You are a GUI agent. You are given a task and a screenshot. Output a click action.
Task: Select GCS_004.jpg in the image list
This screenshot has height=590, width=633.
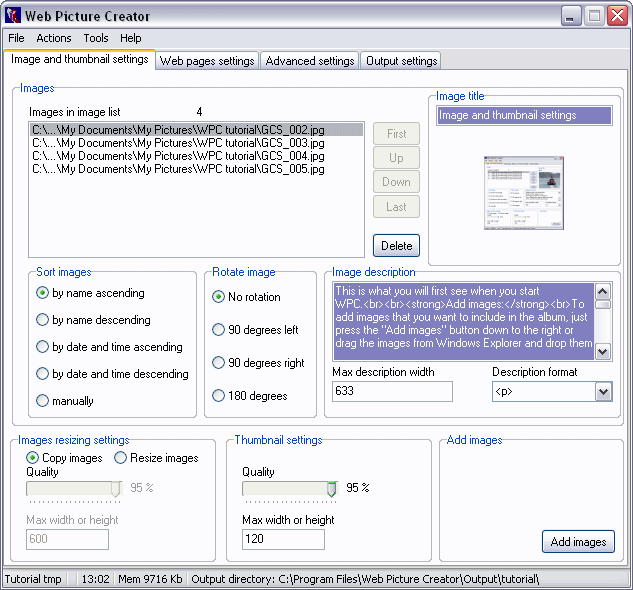point(180,156)
